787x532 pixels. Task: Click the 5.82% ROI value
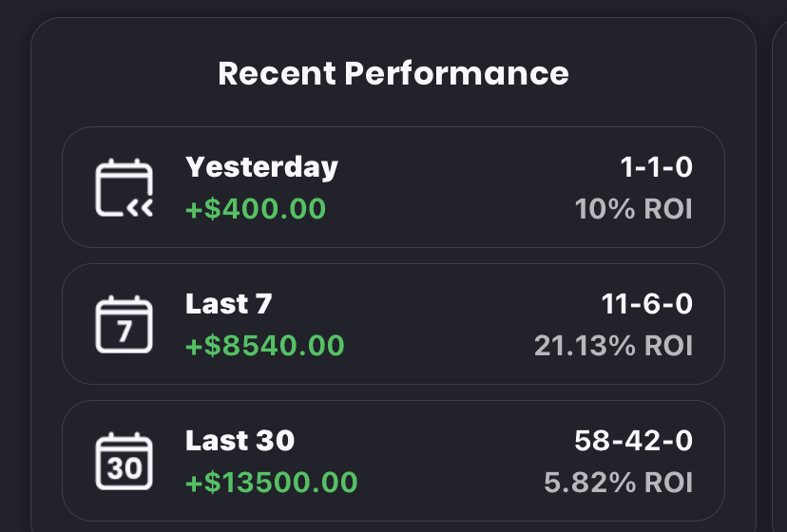coord(618,482)
